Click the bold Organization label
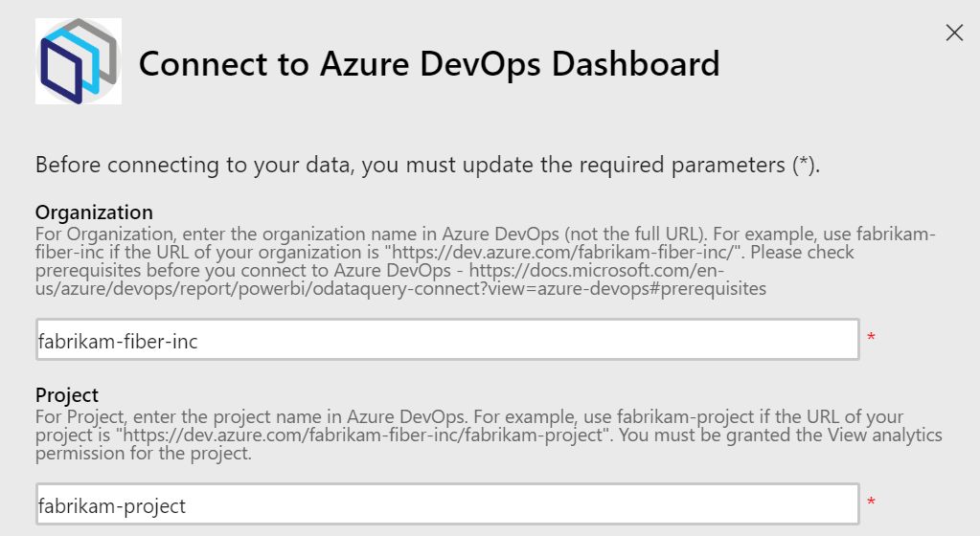Viewport: 980px width, 536px height. 94,212
